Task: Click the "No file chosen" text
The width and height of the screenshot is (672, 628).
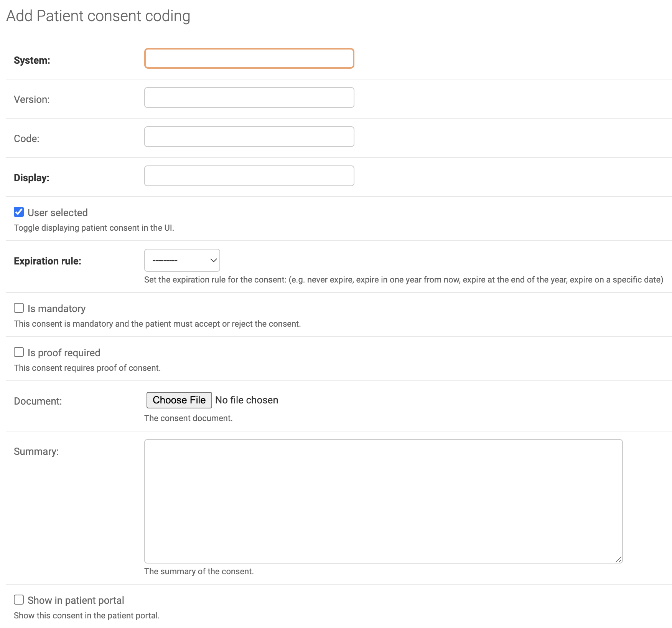Action: (x=247, y=400)
